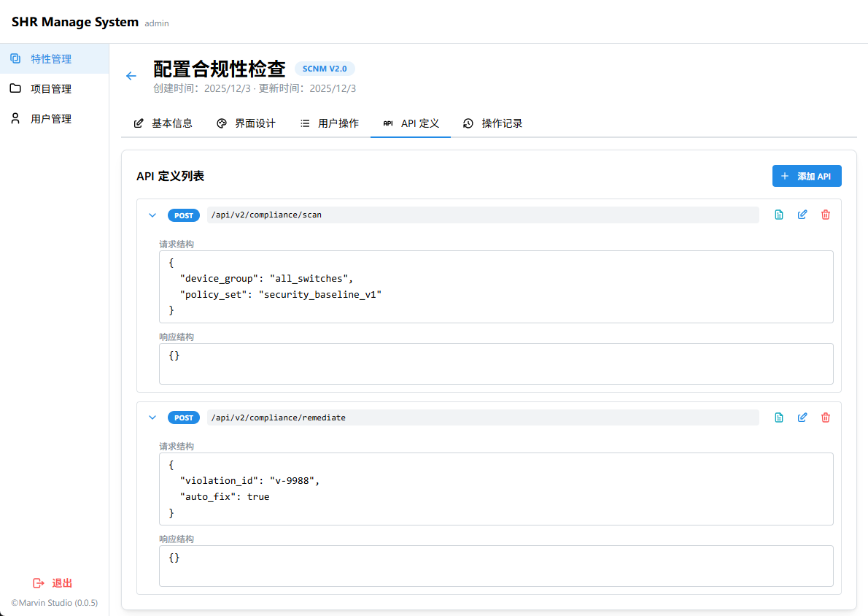Viewport: 868px width, 616px height.
Task: Click the 添加 API button
Action: [807, 176]
